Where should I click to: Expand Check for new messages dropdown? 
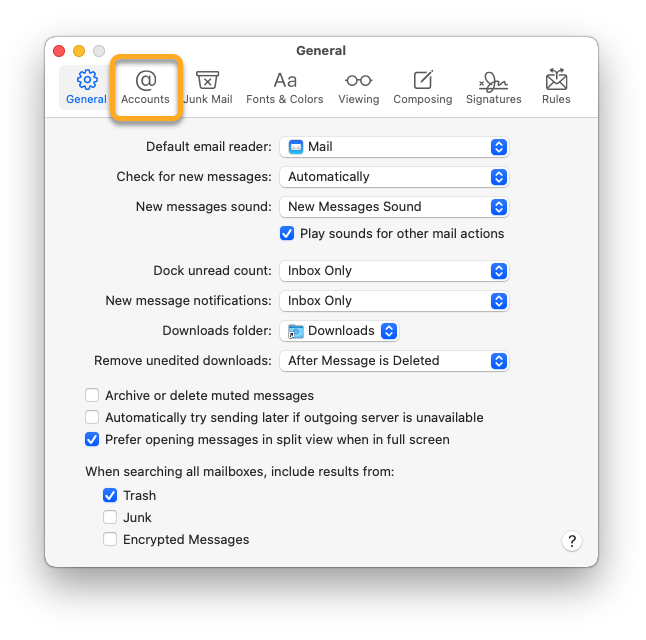pos(394,177)
